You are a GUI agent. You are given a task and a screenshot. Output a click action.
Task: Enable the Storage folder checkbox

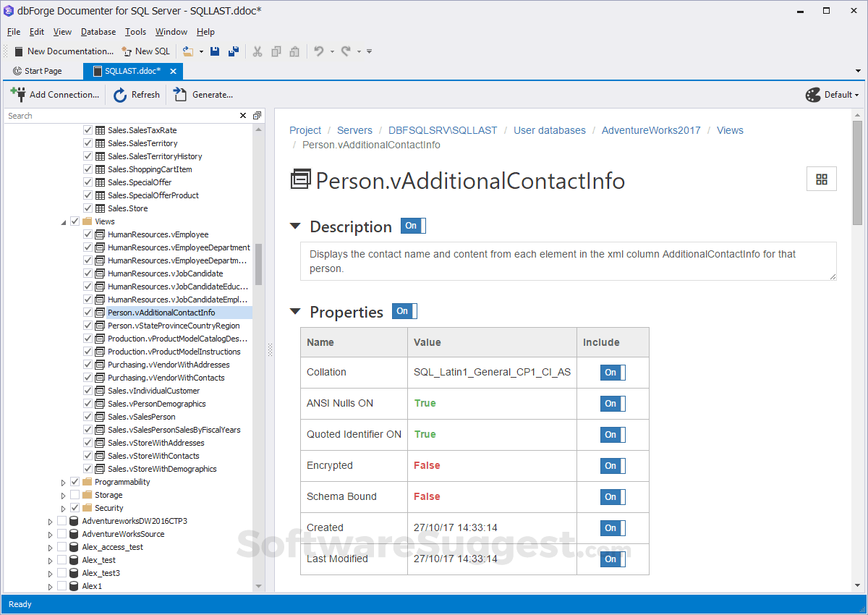[75, 494]
